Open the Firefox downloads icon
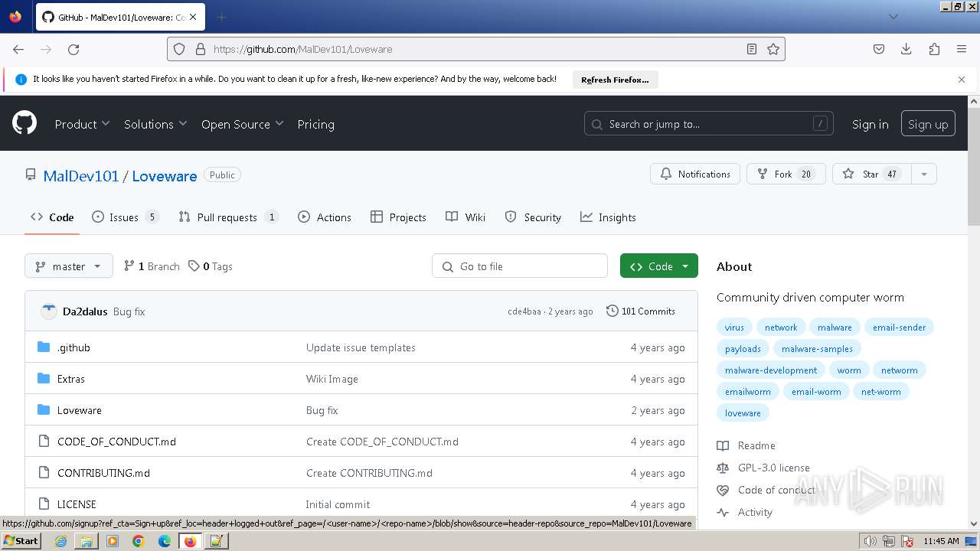The image size is (980, 551). (906, 49)
